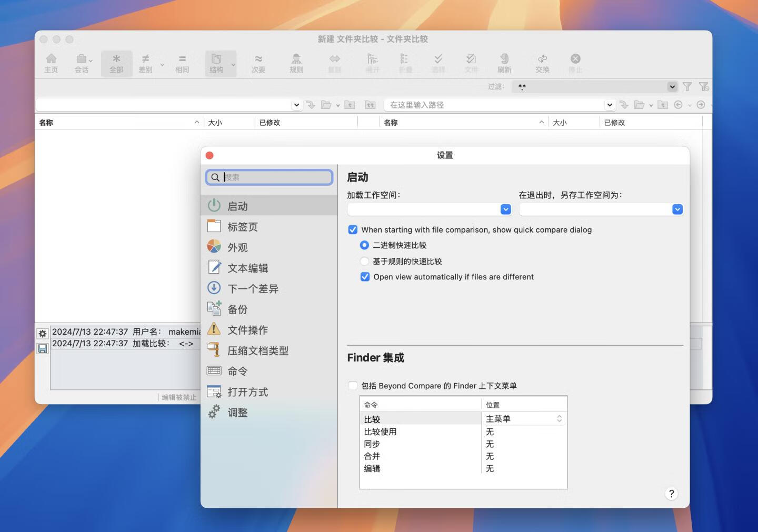Screen dimensions: 758x532
Task: Click the 差别 differences toolbar icon
Action: [x=145, y=63]
